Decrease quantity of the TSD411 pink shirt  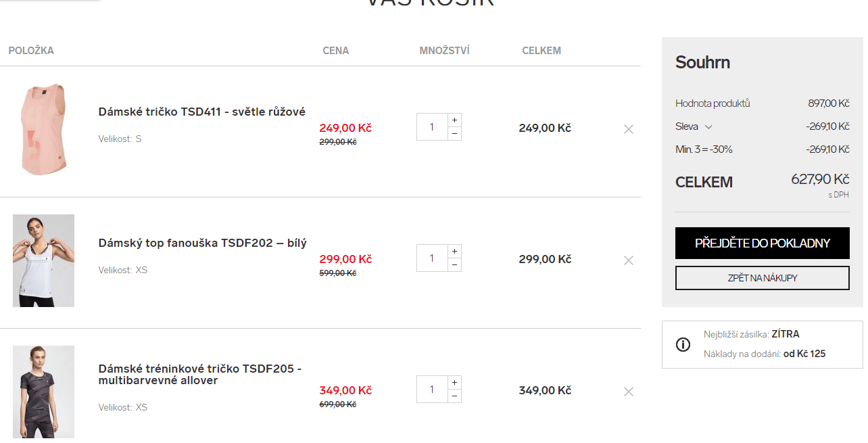click(x=454, y=133)
